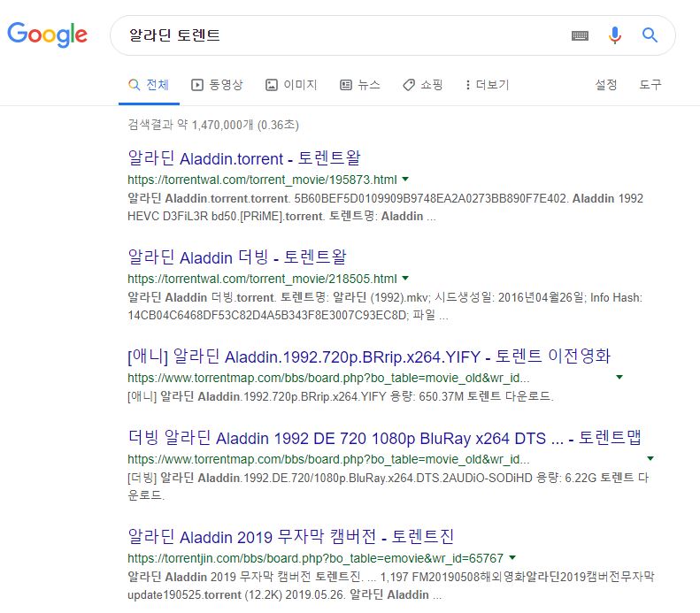Click snippet text starting update190525.torrent (12.2K)
Viewport: 700px width, 613px height.
tap(284, 594)
